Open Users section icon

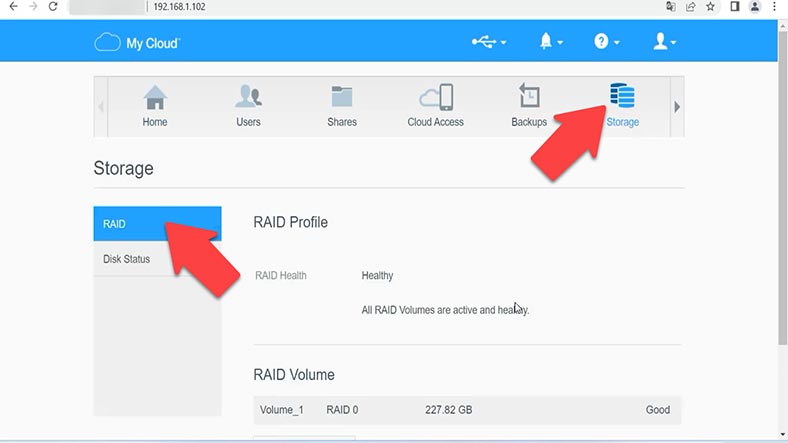248,96
